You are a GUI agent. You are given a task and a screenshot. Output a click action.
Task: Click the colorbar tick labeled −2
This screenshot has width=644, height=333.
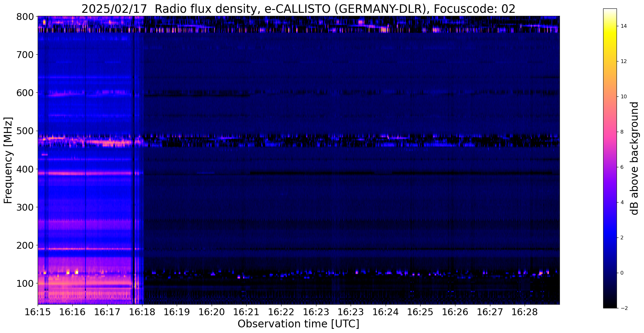[624, 308]
